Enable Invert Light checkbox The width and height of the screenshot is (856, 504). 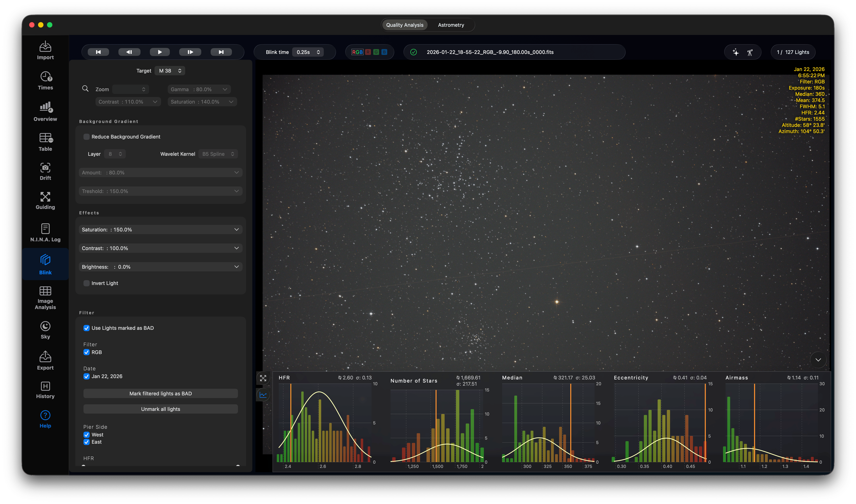click(86, 283)
